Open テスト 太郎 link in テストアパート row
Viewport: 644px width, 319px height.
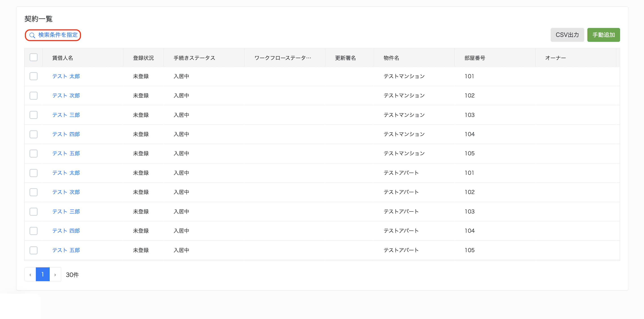pyautogui.click(x=66, y=173)
